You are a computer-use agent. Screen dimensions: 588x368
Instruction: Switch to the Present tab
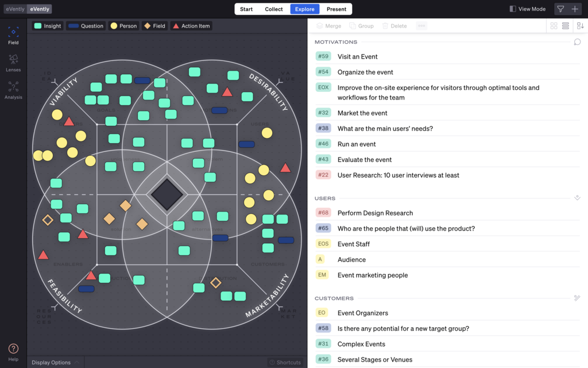pyautogui.click(x=336, y=9)
